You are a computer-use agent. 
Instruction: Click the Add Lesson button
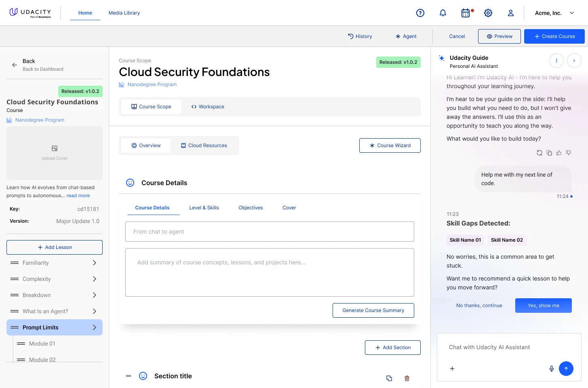coord(55,247)
